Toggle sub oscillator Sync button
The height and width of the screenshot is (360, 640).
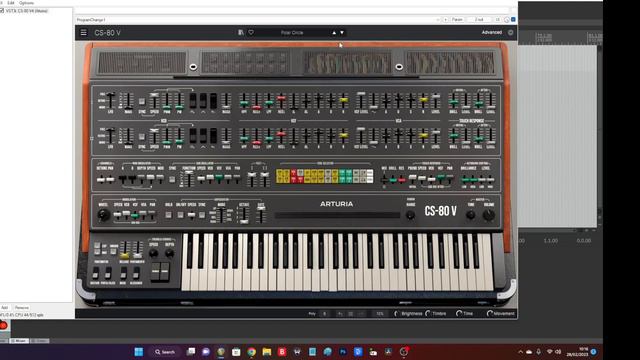click(172, 179)
